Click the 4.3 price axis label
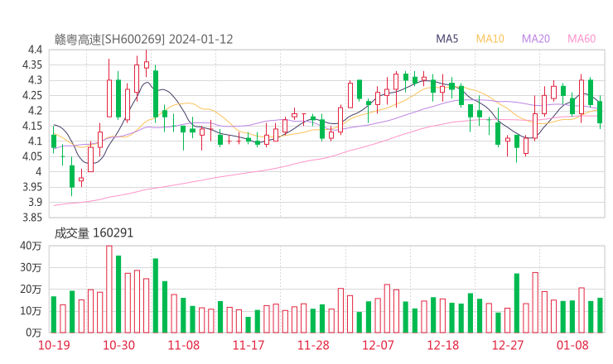Screen dimensions: 613x364 coord(35,80)
